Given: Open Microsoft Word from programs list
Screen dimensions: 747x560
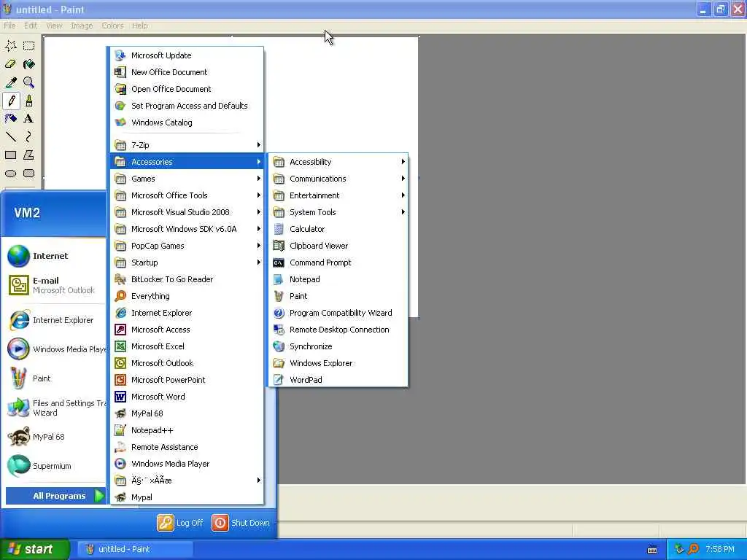Looking at the screenshot, I should pos(187,397).
